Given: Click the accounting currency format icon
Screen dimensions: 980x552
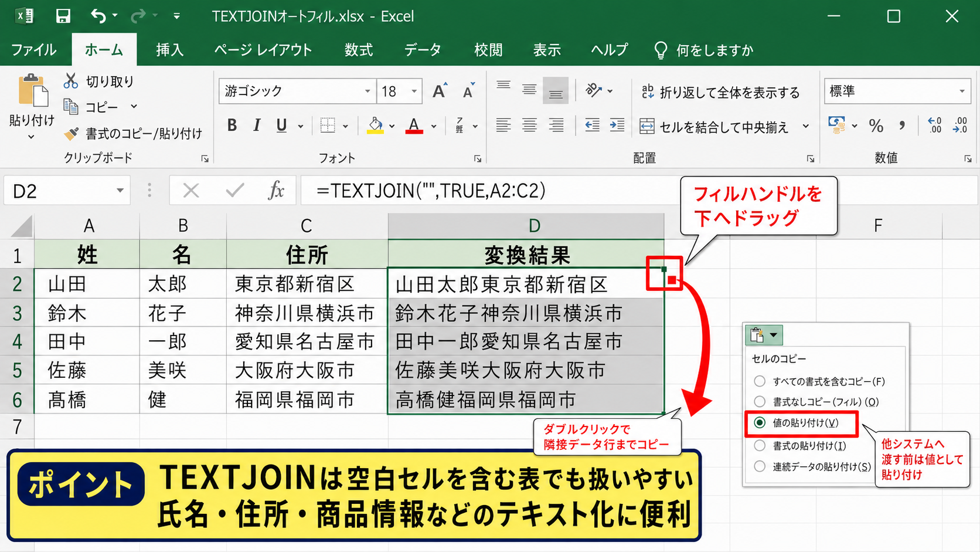Looking at the screenshot, I should [836, 125].
